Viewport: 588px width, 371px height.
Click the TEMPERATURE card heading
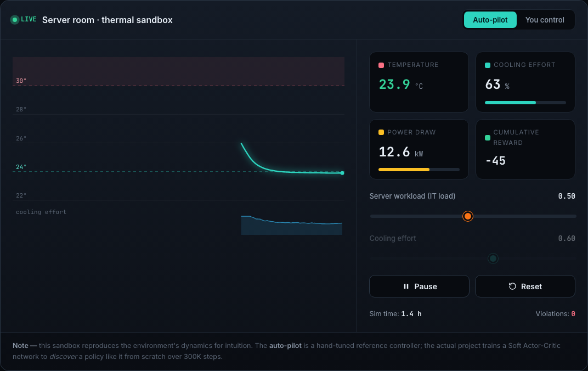[413, 65]
